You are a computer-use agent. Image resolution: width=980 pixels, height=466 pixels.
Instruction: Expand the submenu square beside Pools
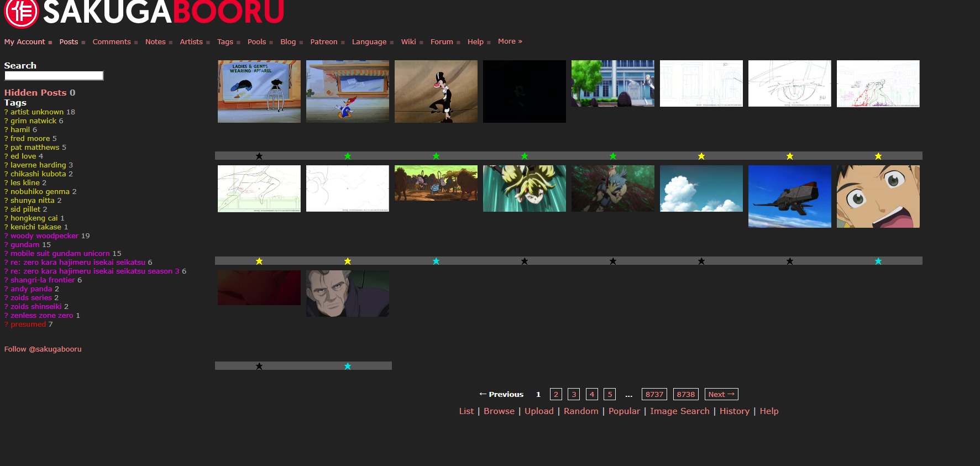coord(271,43)
